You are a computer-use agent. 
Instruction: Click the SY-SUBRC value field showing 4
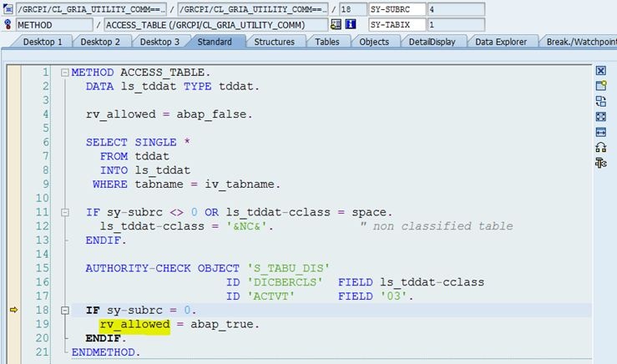click(x=456, y=9)
